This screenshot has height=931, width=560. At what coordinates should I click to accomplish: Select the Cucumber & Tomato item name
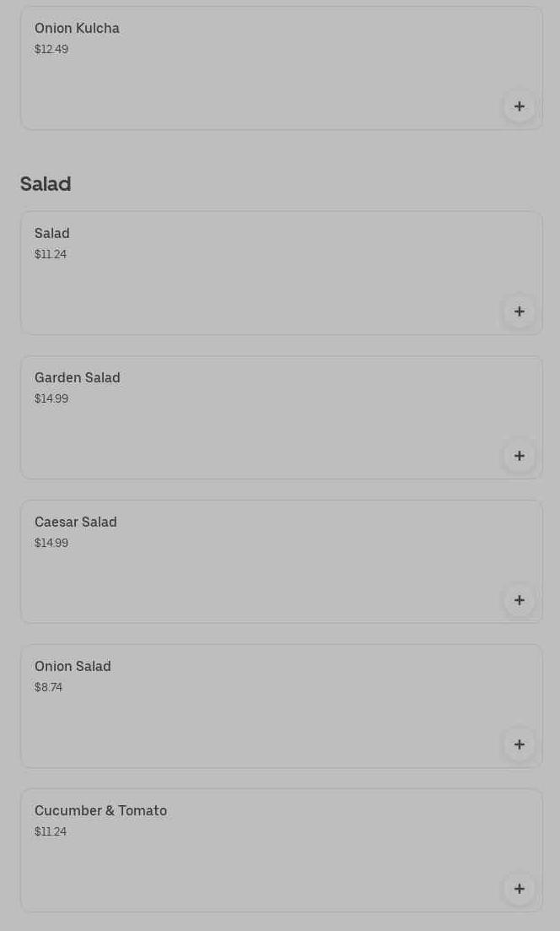pyautogui.click(x=100, y=811)
